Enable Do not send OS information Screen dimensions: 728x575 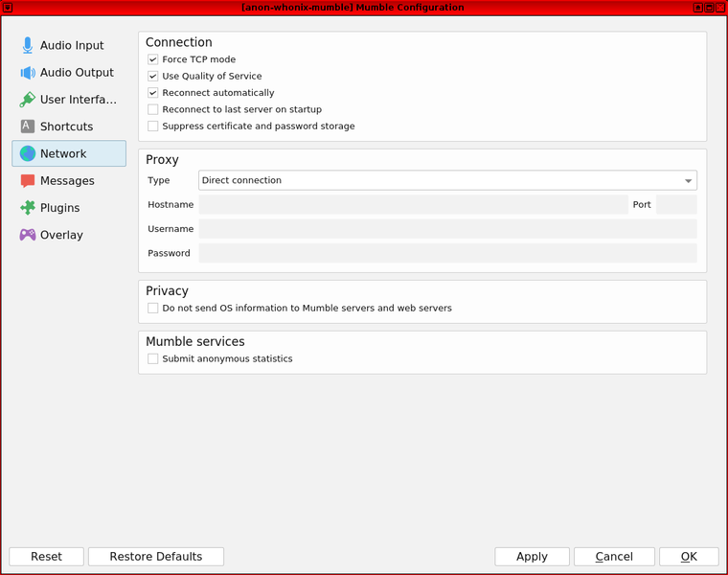click(x=153, y=309)
